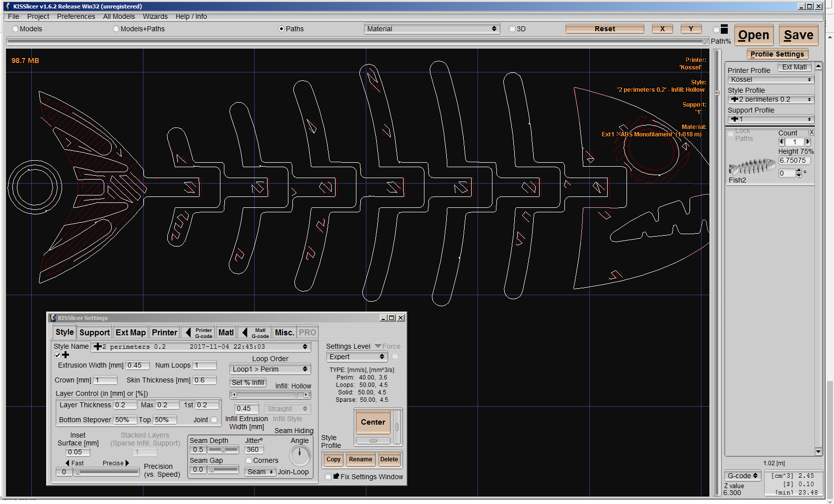Click the Profile Settings button
834x504 pixels.
[x=777, y=54]
